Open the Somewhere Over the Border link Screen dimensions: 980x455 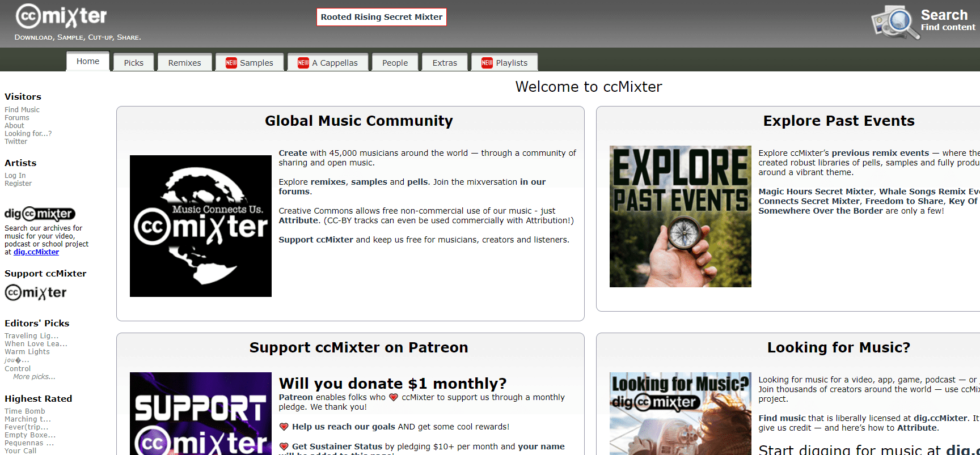point(821,211)
